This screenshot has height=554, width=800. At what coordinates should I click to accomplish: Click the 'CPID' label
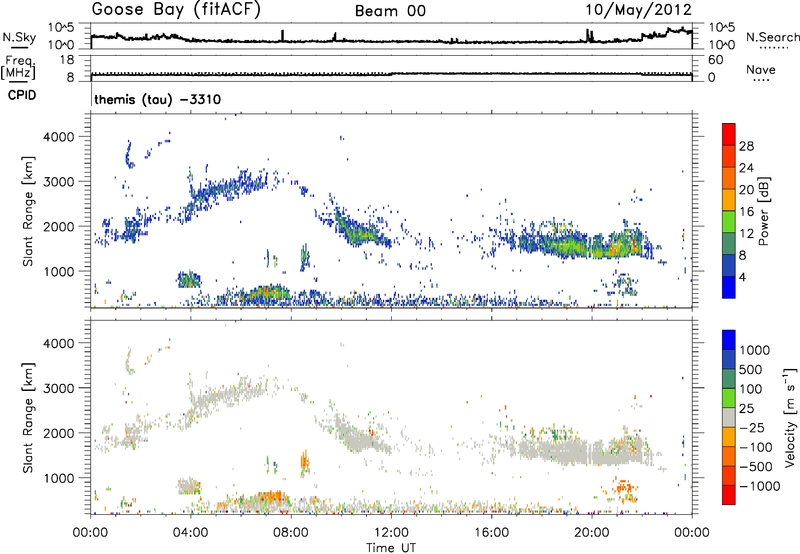point(22,95)
